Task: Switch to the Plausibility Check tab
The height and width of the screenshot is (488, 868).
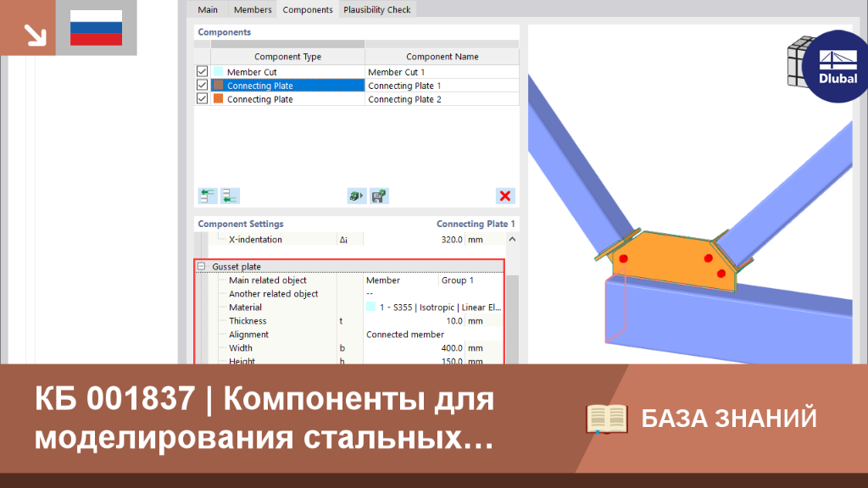Action: point(377,9)
